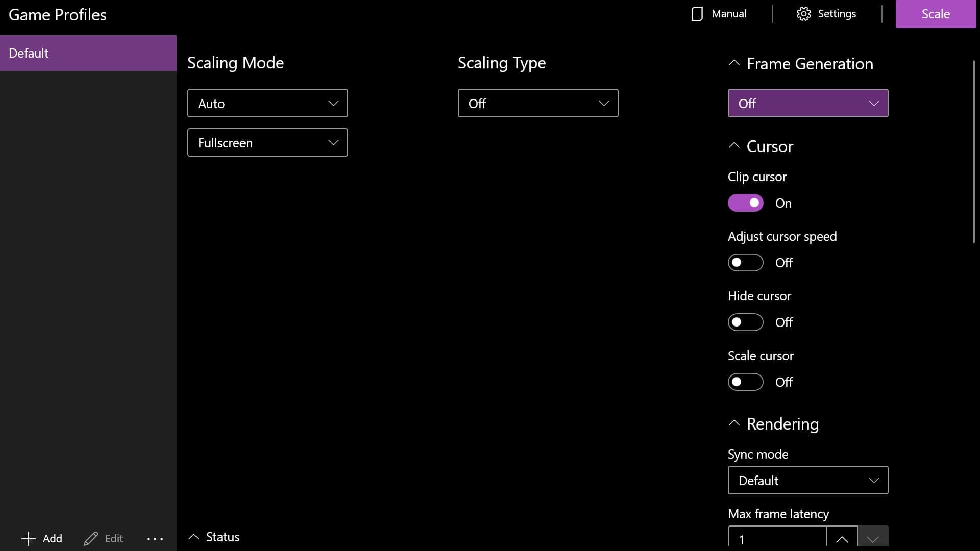Viewport: 980px width, 551px height.
Task: Collapse the Cursor section
Action: pos(734,146)
